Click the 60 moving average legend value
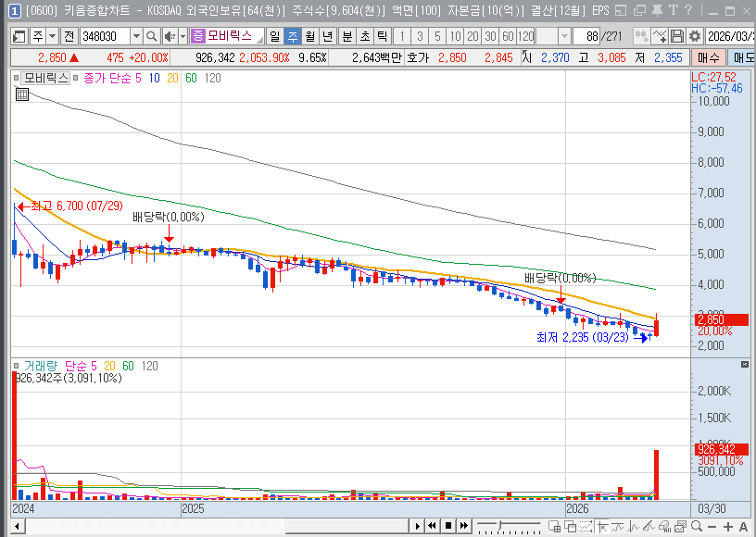 (191, 78)
